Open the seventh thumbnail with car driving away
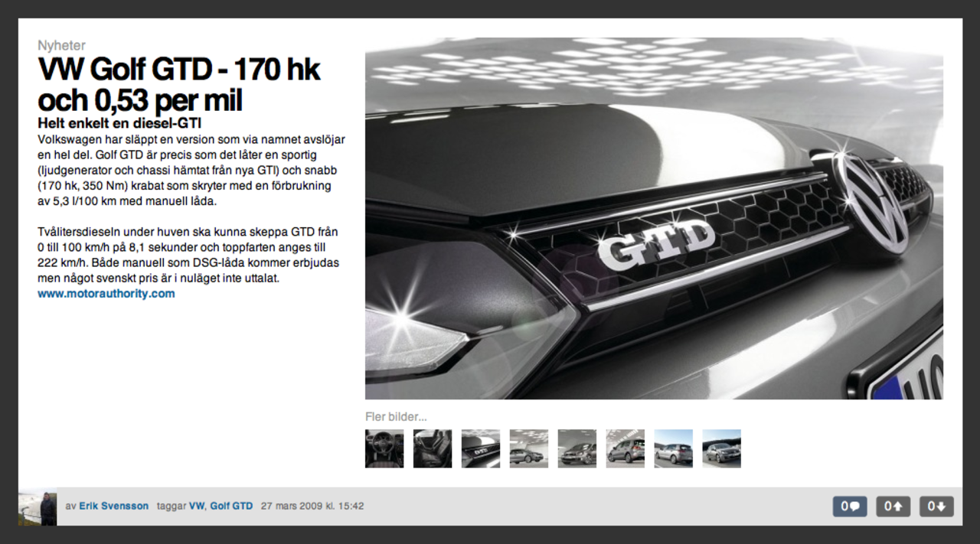 click(x=674, y=448)
